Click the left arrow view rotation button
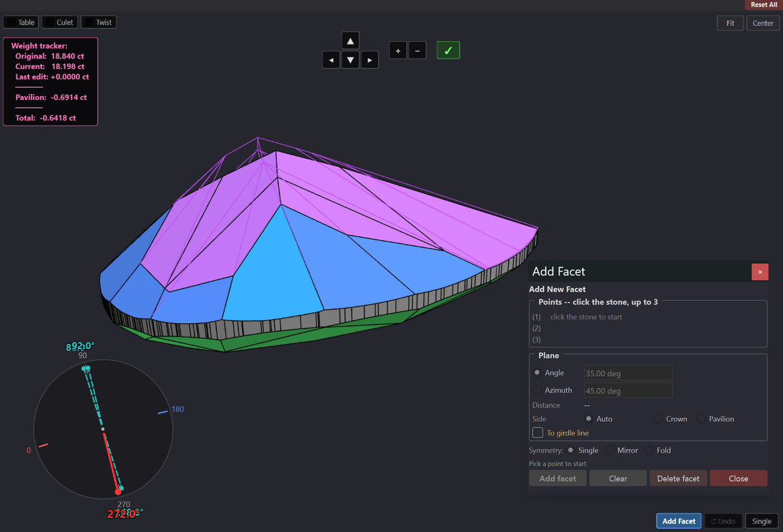This screenshot has height=532, width=783. pos(331,60)
